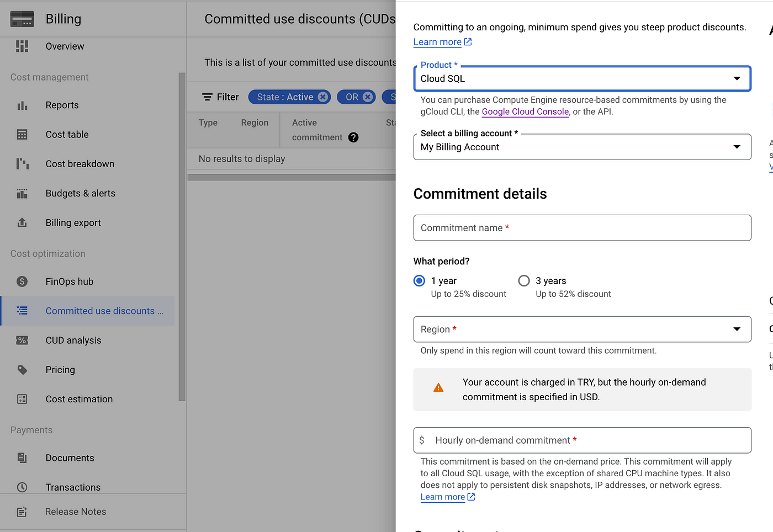The image size is (773, 532).
Task: Click the Pricing tag icon
Action: pos(22,370)
